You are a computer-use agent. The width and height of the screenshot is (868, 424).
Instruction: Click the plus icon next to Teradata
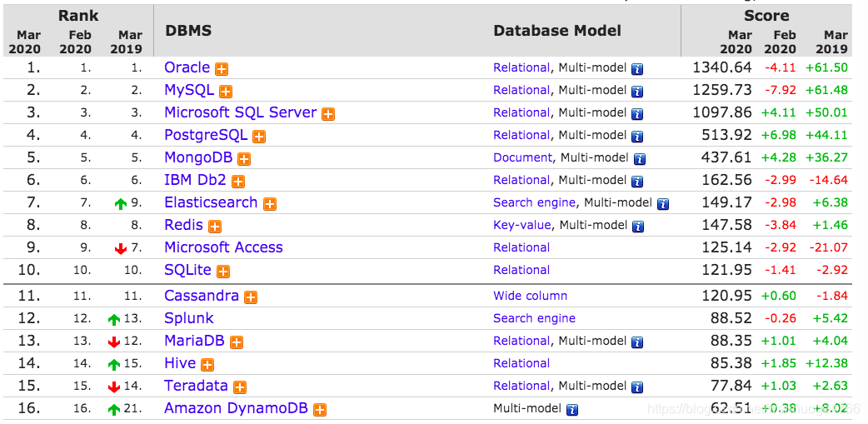click(x=240, y=387)
